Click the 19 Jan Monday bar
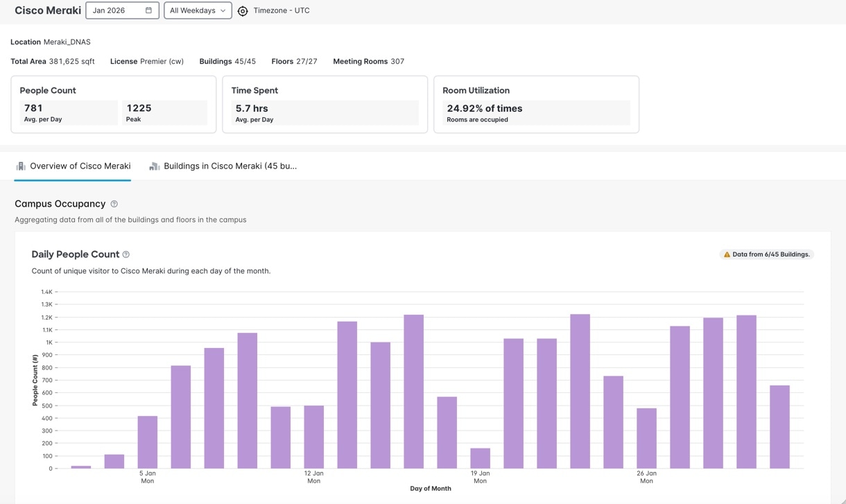 [480, 458]
